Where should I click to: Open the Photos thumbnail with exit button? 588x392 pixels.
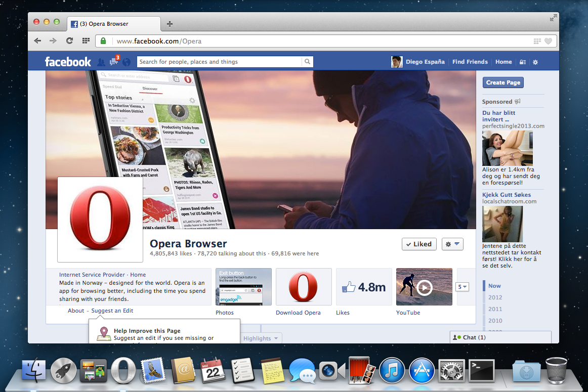point(243,287)
